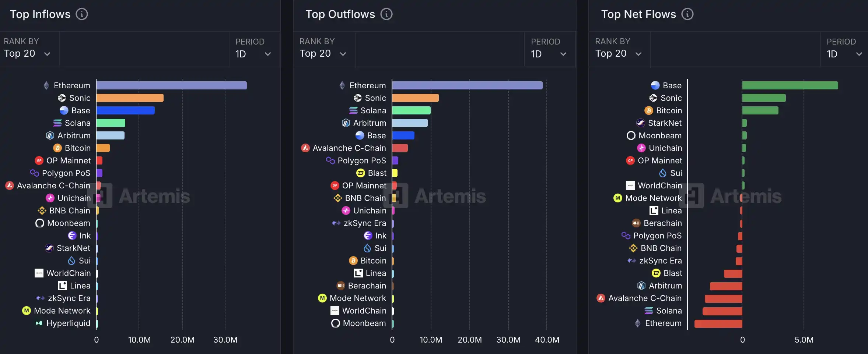
Task: Click WorldChain icon in Top Net Flows
Action: pos(630,185)
